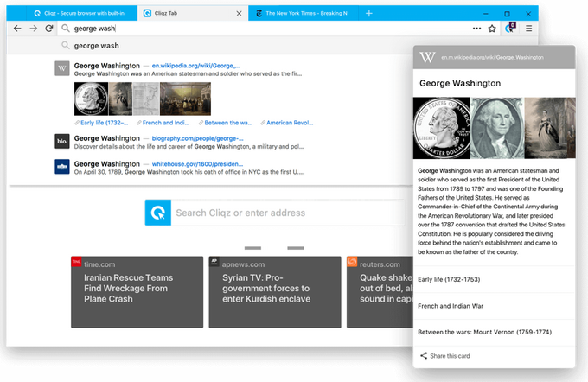Image resolution: width=588 pixels, height=382 pixels.
Task: Click the address bar containing george wash
Action: click(x=263, y=29)
